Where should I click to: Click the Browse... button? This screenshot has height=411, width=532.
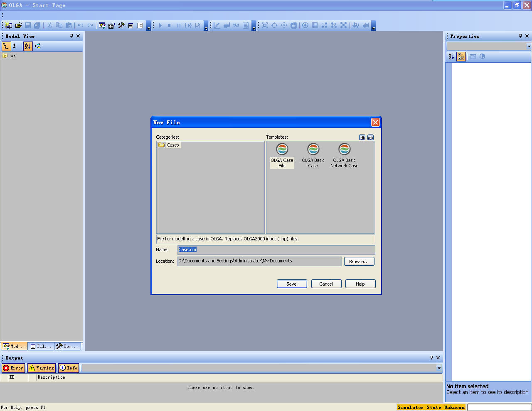(359, 262)
